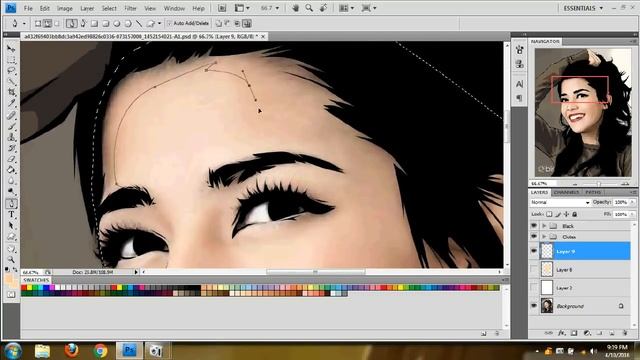Click the foreground color swatch

pyautogui.click(x=9, y=279)
